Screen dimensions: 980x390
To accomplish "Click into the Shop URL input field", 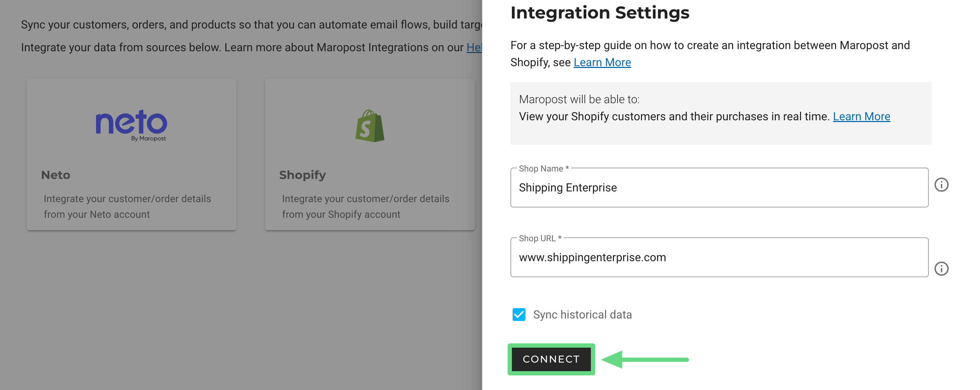I will [719, 258].
